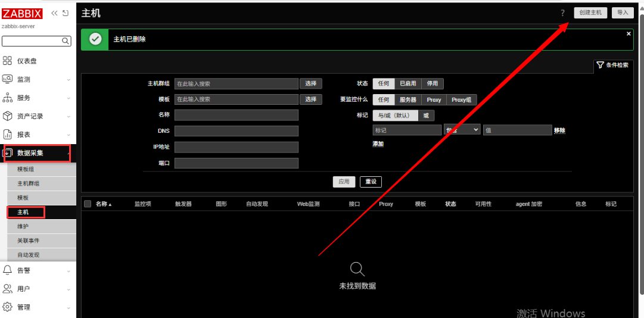Viewport: 644px width, 318px height.
Task: Choose 或 tag evaluation option
Action: coord(426,116)
